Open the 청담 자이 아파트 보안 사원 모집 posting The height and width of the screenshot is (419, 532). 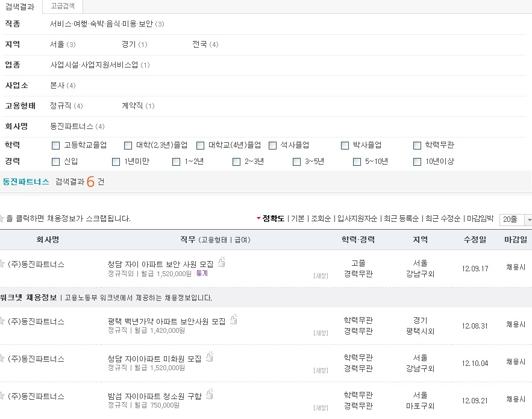[160, 264]
